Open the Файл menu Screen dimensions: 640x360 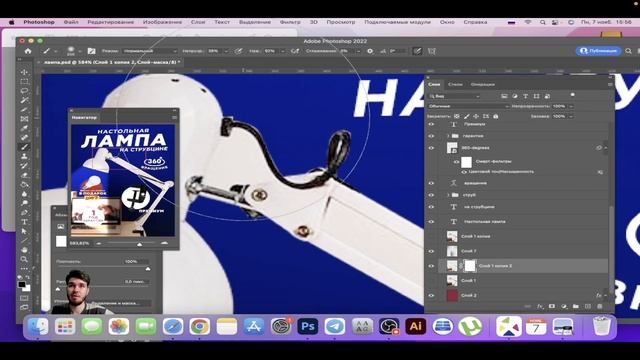[x=71, y=22]
